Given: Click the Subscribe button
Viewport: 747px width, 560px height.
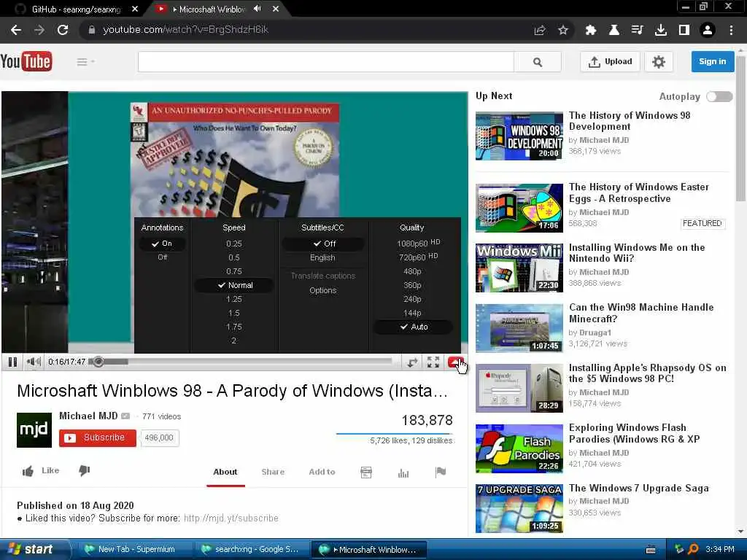Looking at the screenshot, I should click(x=98, y=437).
